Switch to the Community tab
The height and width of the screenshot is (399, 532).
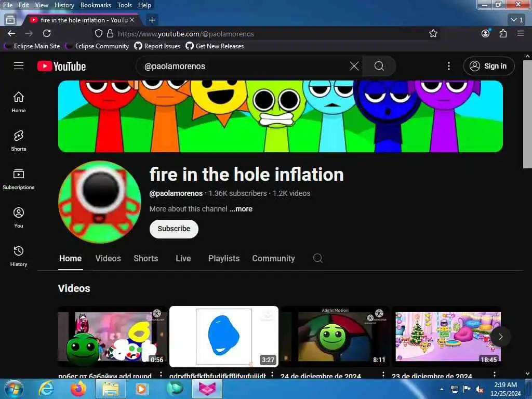point(273,259)
